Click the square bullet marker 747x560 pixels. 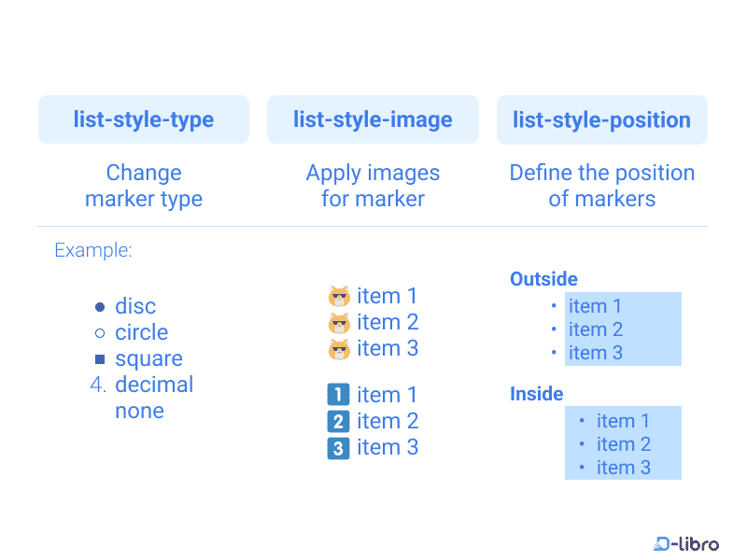point(100,359)
